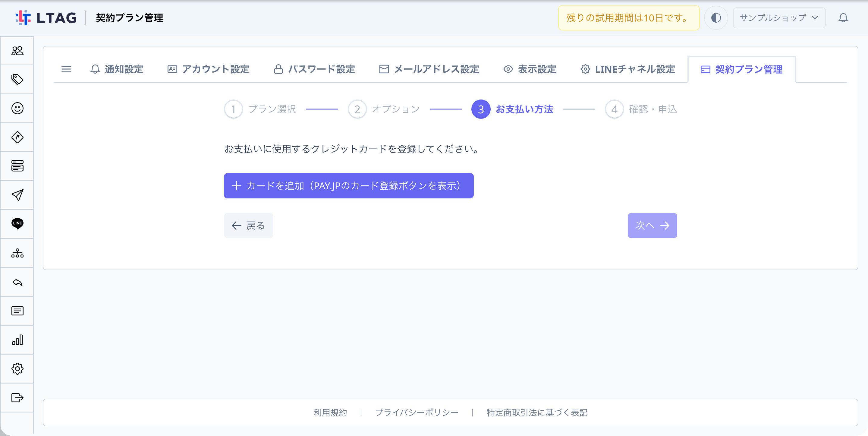The image size is (868, 436).
Task: Open the 利用規約 footer link
Action: click(330, 412)
